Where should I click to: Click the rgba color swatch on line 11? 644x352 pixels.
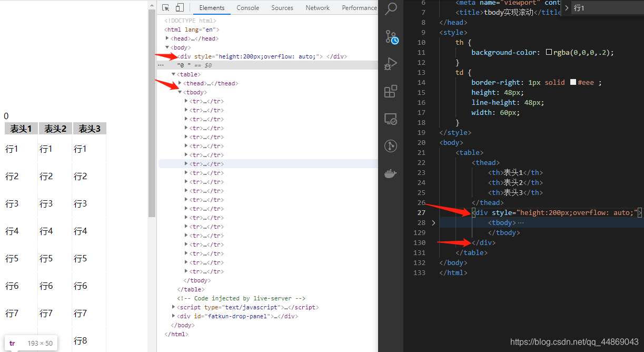(x=549, y=52)
